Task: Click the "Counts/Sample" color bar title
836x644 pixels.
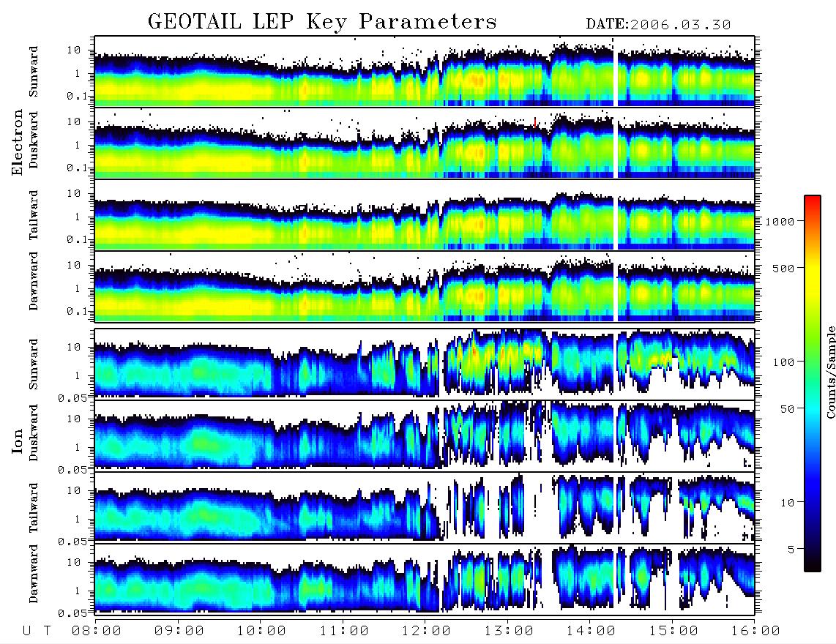Action: (830, 372)
